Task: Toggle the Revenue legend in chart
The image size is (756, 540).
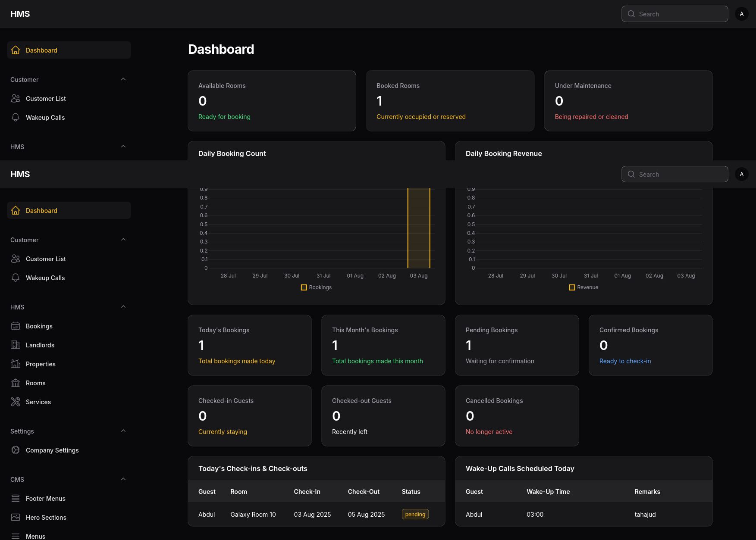Action: click(x=583, y=287)
